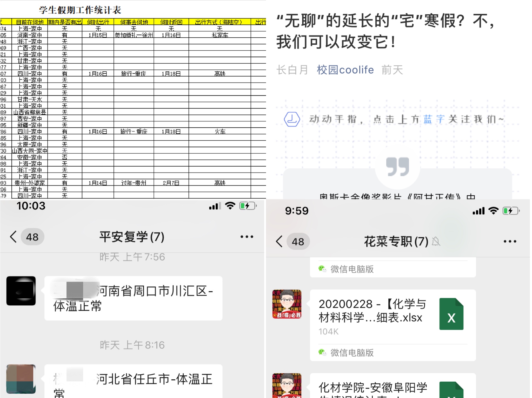
Task: Select cell 私家车
Action: (220, 35)
